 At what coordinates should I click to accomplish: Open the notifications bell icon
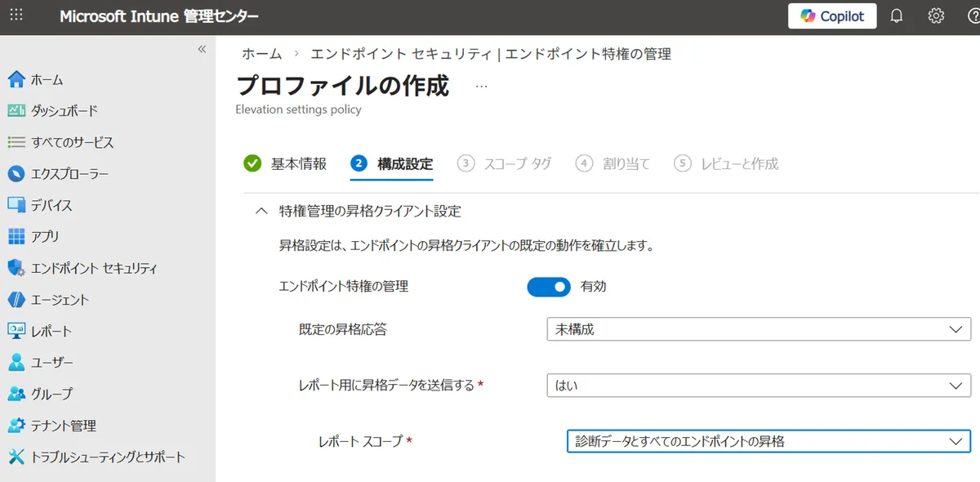coord(897,16)
